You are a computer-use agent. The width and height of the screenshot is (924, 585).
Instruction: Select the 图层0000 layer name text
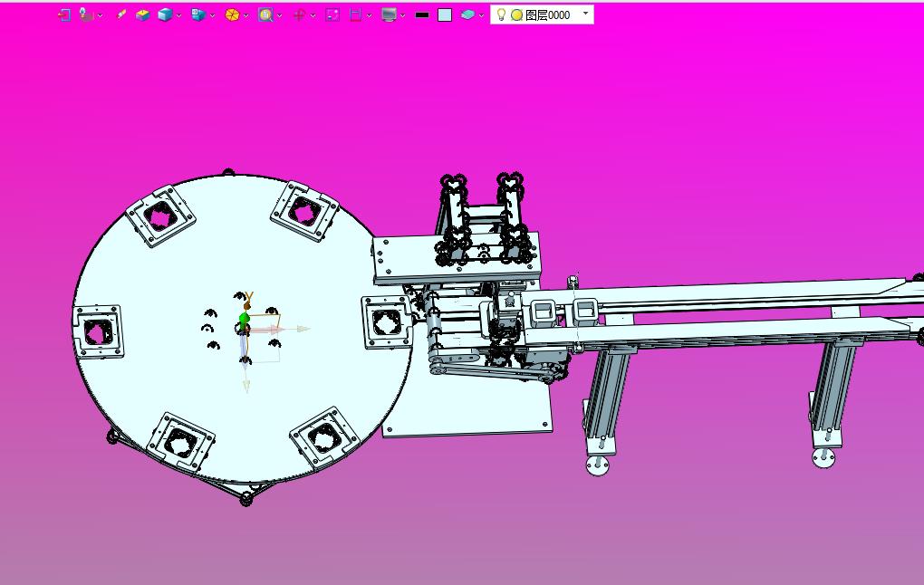coord(547,15)
